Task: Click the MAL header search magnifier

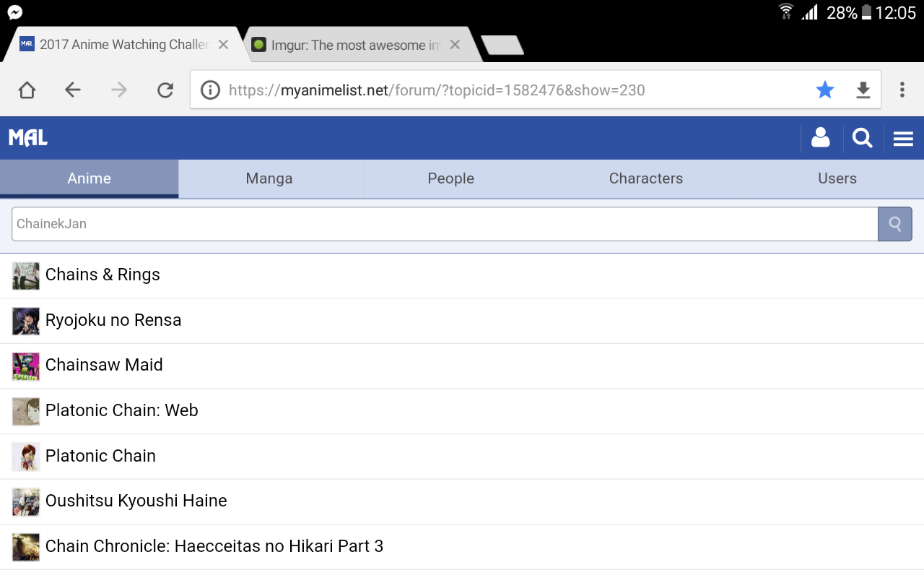Action: [862, 138]
